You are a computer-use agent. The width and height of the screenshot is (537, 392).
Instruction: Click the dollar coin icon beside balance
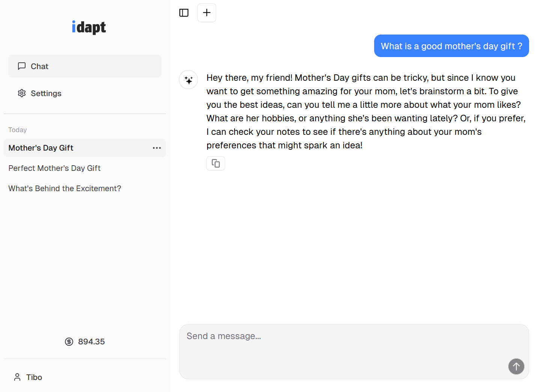[x=69, y=342]
